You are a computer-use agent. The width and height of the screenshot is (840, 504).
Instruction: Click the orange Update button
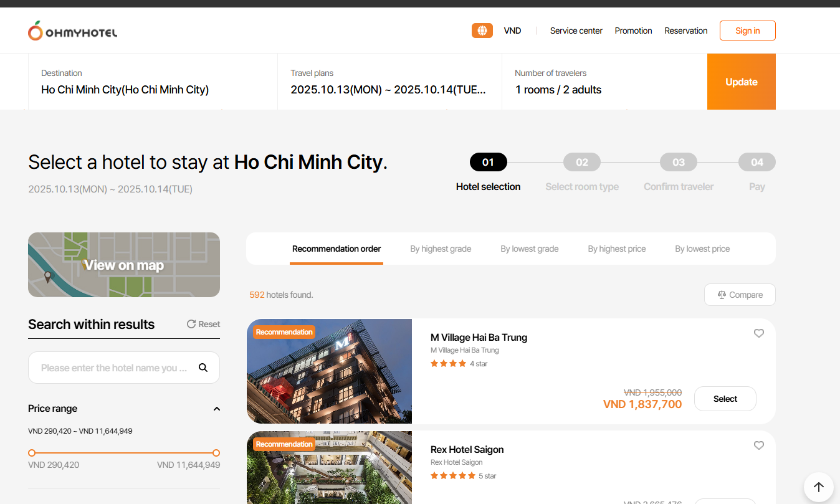pos(742,82)
